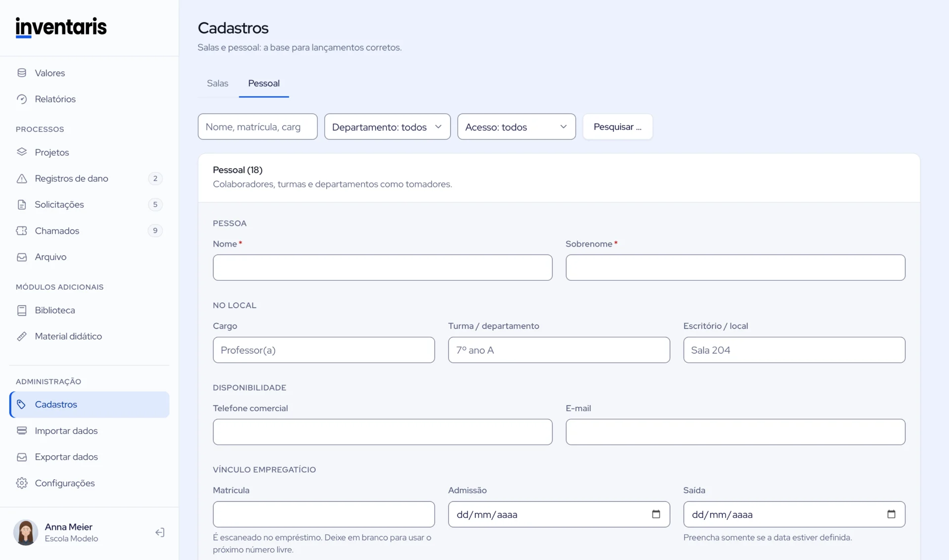
Task: Click the Relatórios gauge icon
Action: [x=22, y=99]
